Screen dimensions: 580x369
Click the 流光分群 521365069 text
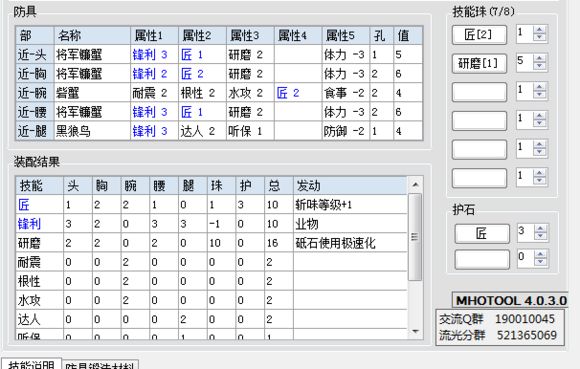498,335
